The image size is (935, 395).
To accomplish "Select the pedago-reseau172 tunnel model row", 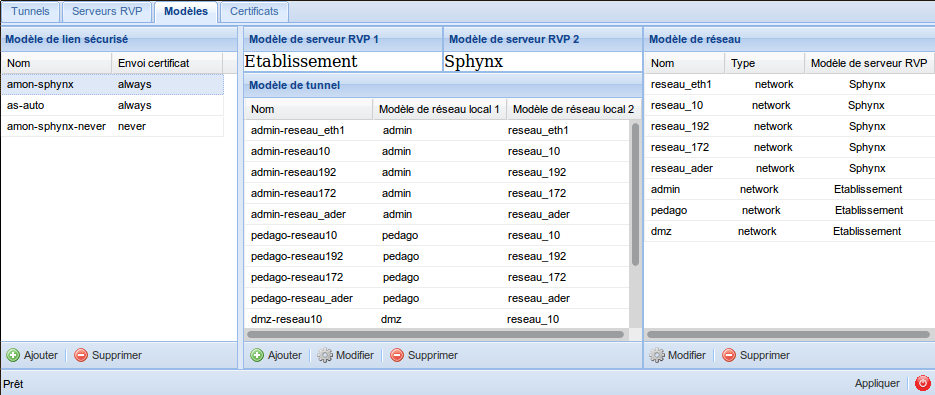I will click(438, 277).
